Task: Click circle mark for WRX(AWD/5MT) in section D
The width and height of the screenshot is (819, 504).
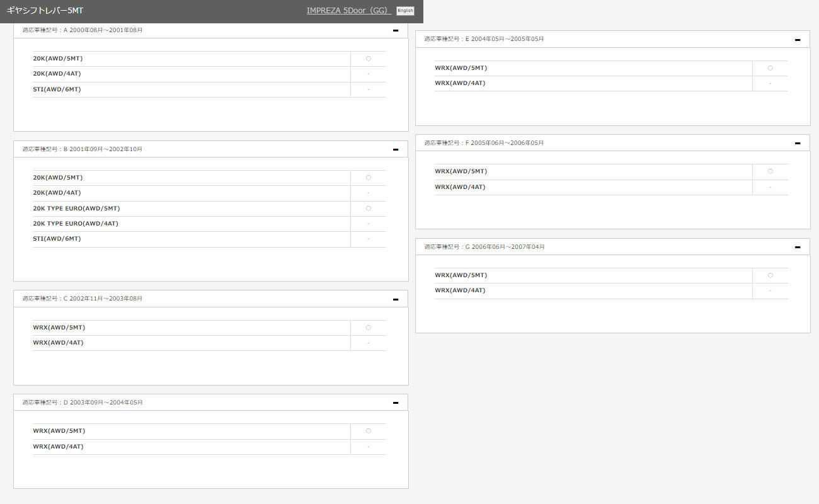Action: tap(369, 431)
